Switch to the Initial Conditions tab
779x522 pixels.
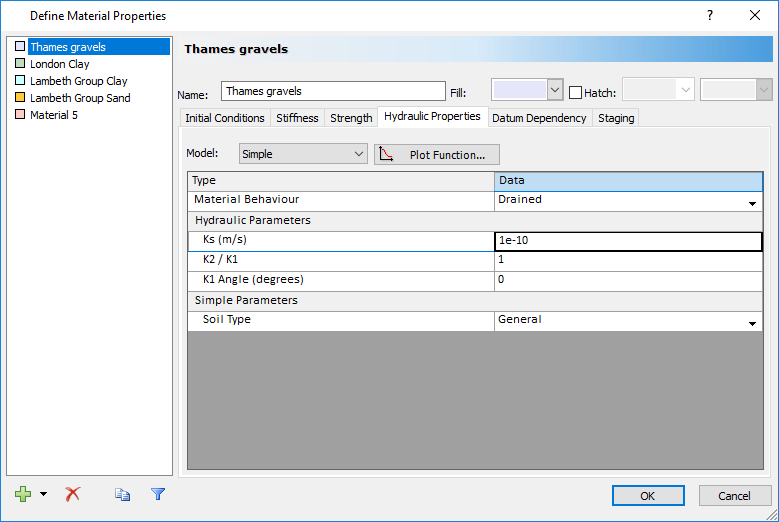(225, 118)
